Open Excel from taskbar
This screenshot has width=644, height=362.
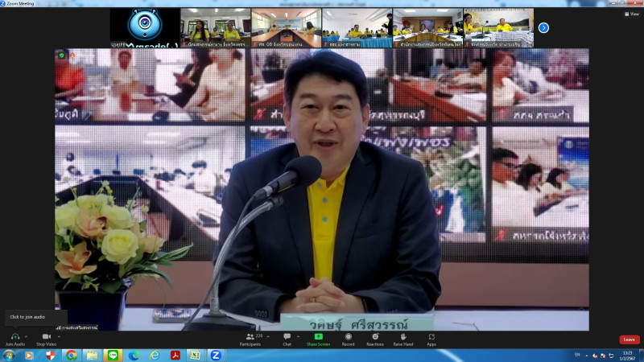pos(196,356)
